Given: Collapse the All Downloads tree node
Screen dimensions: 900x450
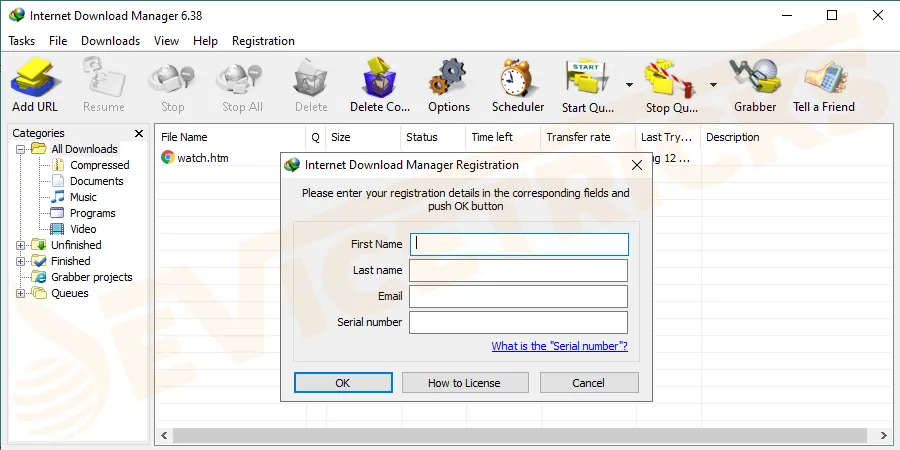Looking at the screenshot, I should [x=21, y=149].
